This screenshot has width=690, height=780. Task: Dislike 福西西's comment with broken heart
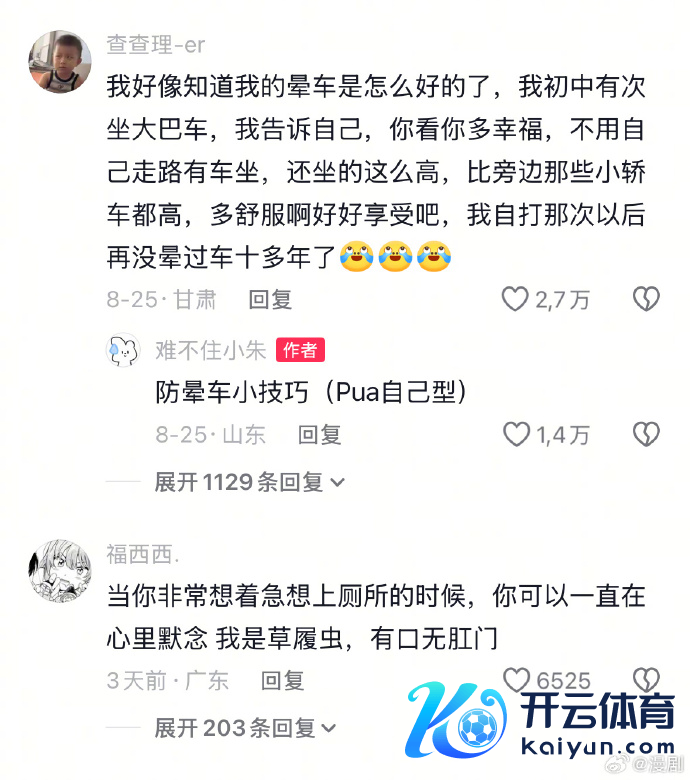point(646,680)
